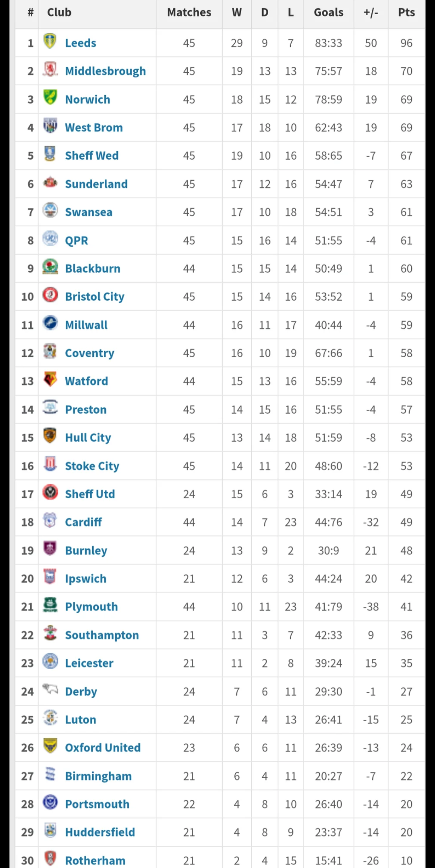
Task: Click the Sheff Utd red crest icon
Action: [50, 492]
